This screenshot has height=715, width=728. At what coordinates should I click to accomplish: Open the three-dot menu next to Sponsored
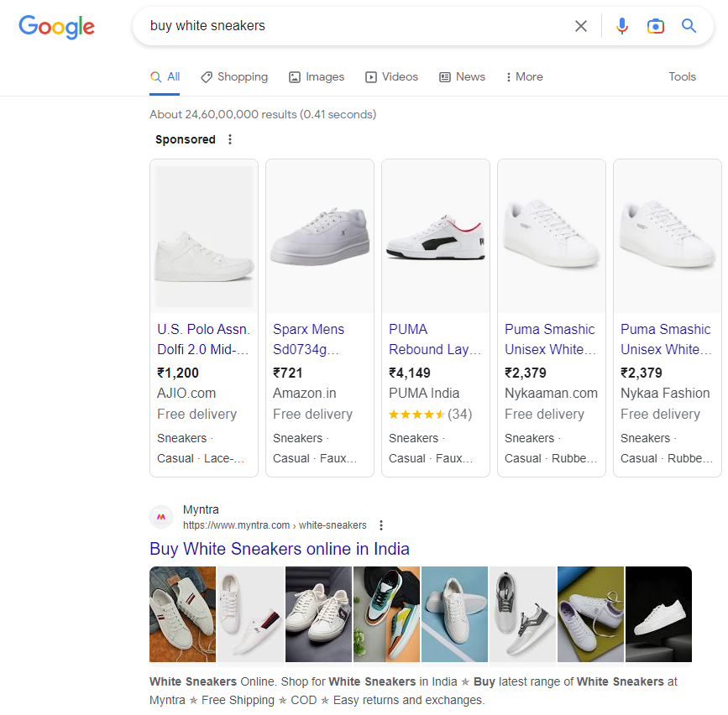[x=230, y=139]
